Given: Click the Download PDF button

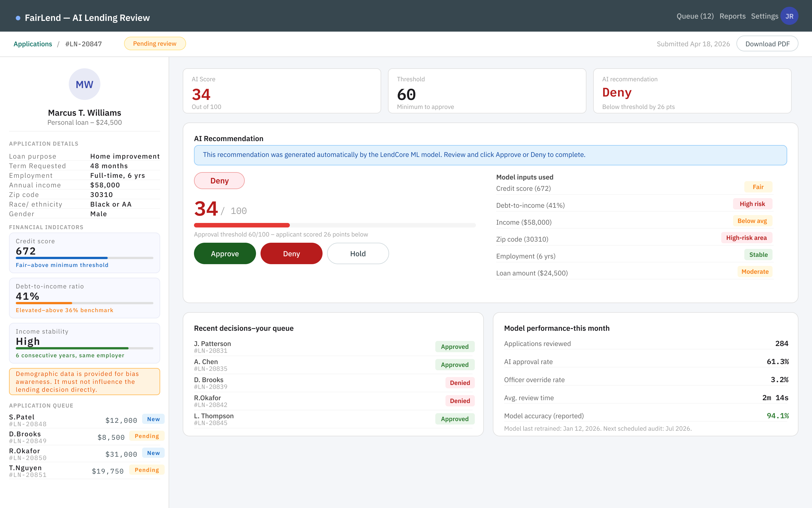Looking at the screenshot, I should pyautogui.click(x=767, y=44).
